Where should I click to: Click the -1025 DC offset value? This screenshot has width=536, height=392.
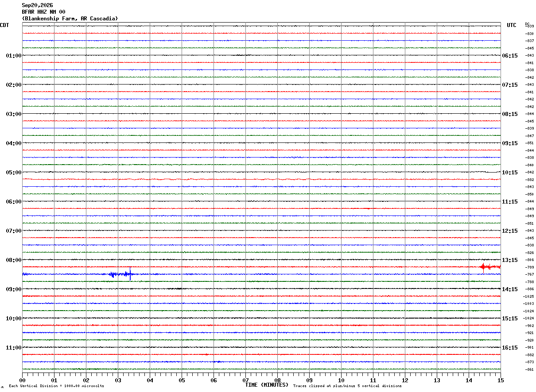point(528,296)
